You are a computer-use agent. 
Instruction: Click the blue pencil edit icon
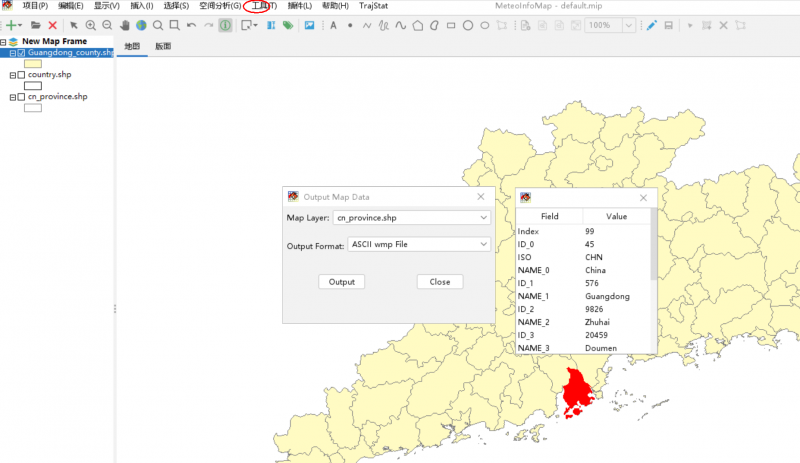[x=652, y=25]
